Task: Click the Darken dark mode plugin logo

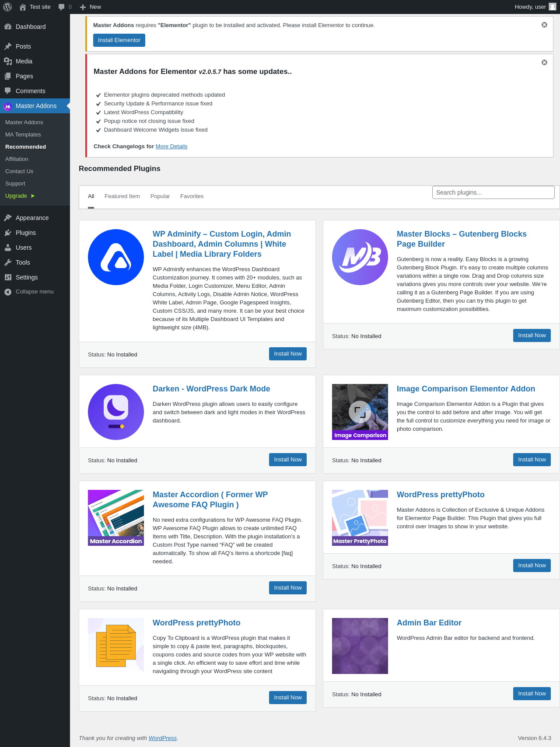Action: tap(116, 412)
